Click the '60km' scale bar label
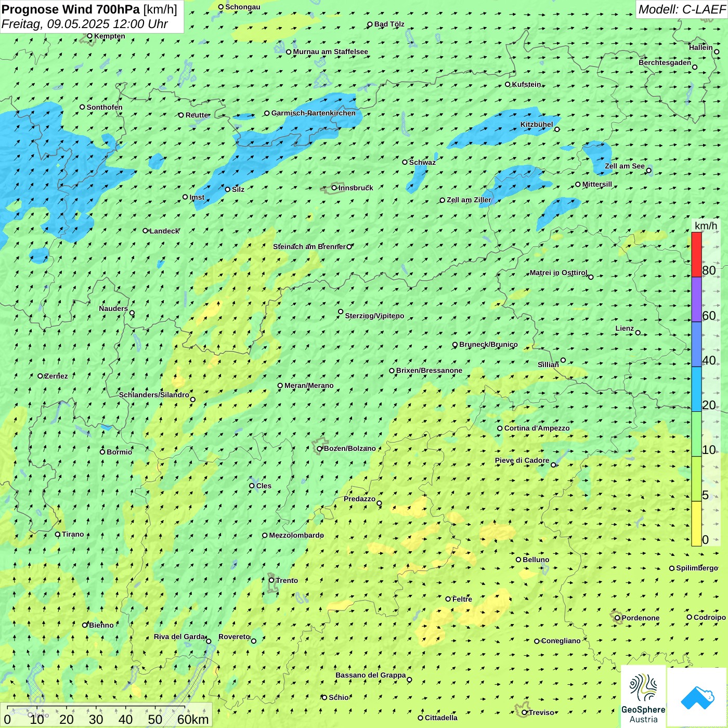 click(x=193, y=719)
